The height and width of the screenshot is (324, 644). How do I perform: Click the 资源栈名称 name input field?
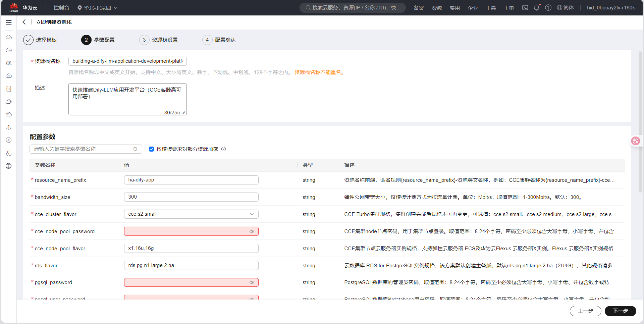coord(127,61)
